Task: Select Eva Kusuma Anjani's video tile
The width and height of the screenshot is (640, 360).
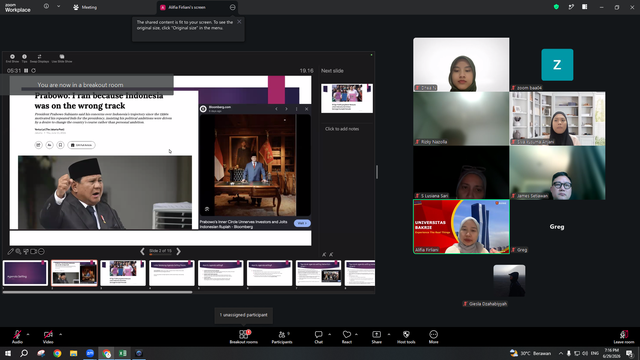Action: tap(557, 118)
